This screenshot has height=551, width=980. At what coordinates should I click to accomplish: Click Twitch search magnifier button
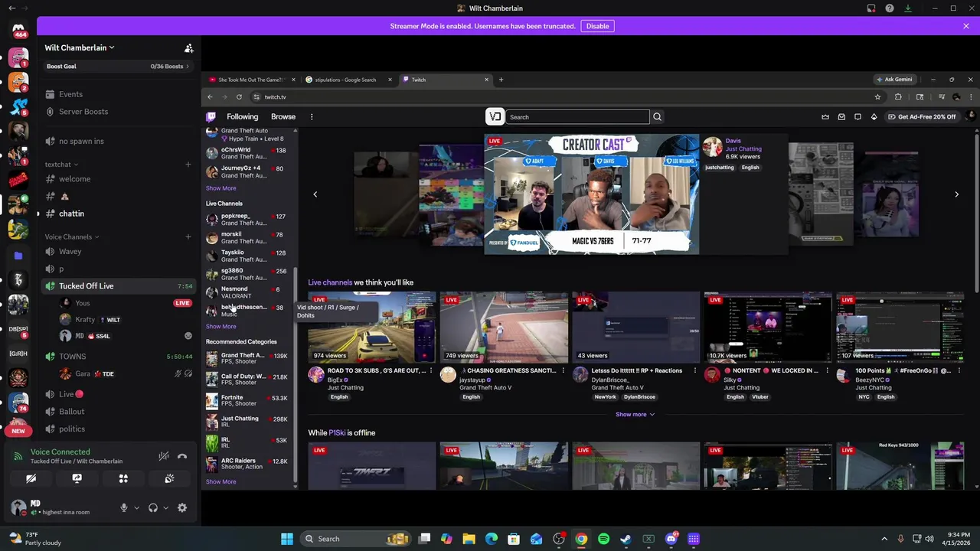tap(657, 117)
